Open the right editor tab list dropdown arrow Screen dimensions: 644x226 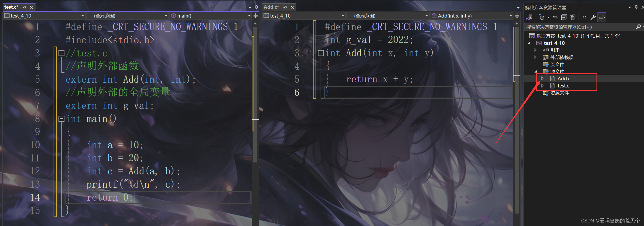point(518,8)
